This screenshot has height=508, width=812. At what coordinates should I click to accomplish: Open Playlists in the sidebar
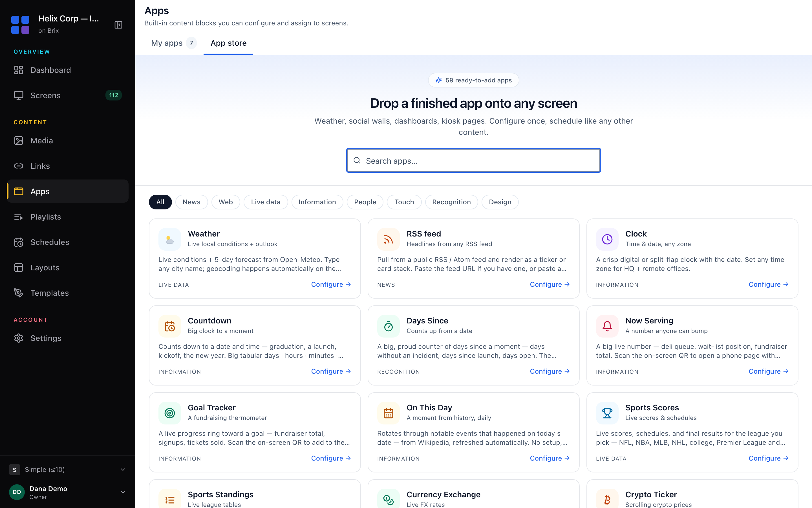[67, 217]
